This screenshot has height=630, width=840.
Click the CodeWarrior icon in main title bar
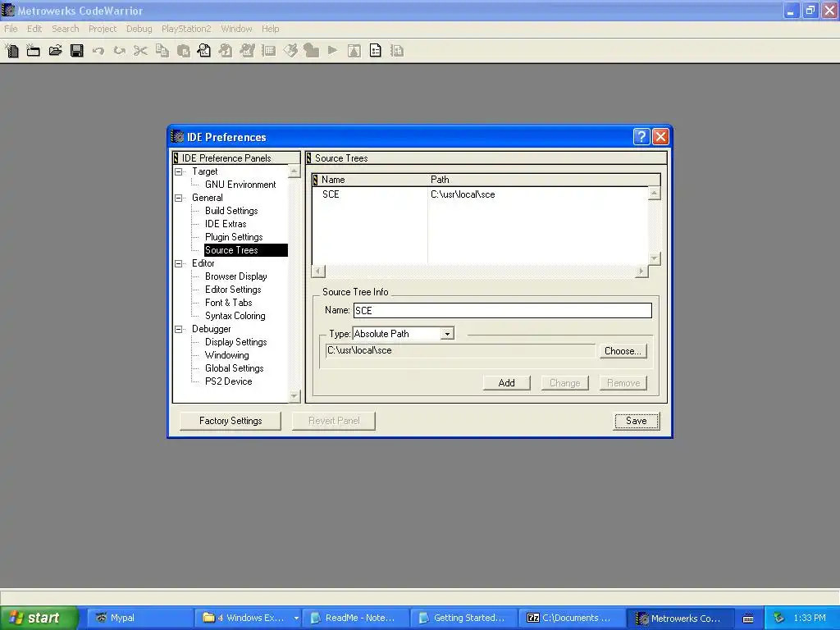tap(8, 10)
